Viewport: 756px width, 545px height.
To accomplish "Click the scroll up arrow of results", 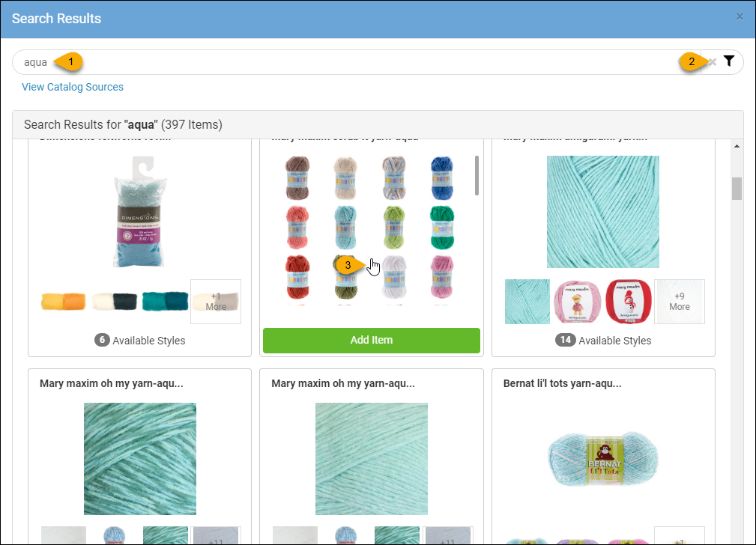I will tap(737, 146).
